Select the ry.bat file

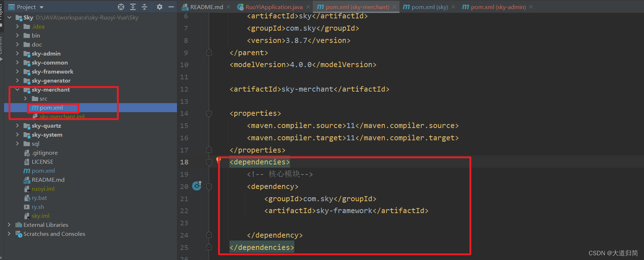point(39,198)
